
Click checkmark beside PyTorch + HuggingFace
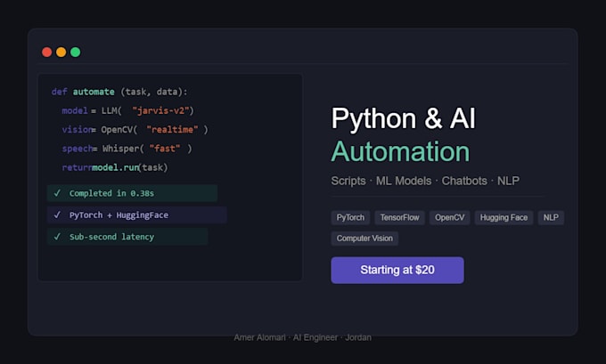tap(57, 214)
